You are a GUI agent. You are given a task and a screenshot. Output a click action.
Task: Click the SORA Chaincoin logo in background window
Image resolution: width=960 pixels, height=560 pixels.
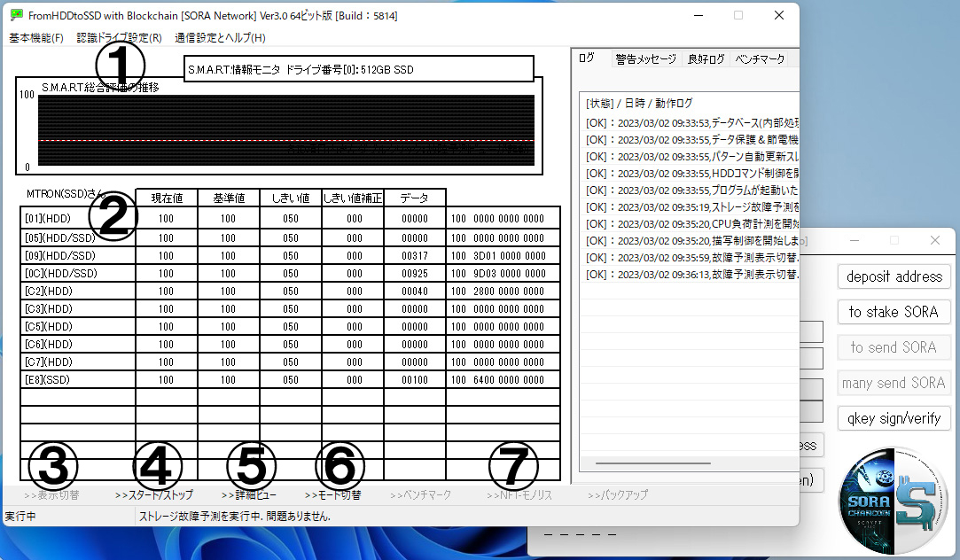pos(894,500)
